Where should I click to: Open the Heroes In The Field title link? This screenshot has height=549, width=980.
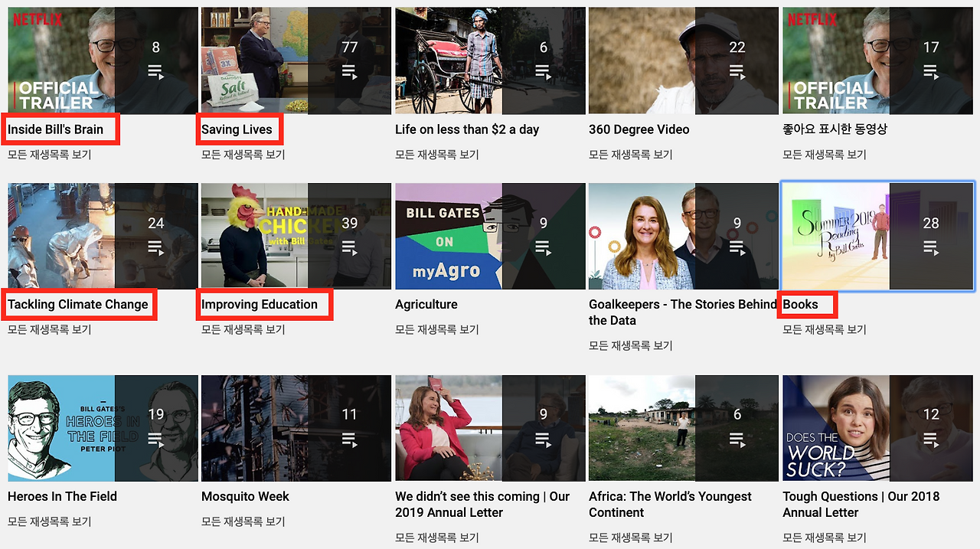(x=62, y=496)
